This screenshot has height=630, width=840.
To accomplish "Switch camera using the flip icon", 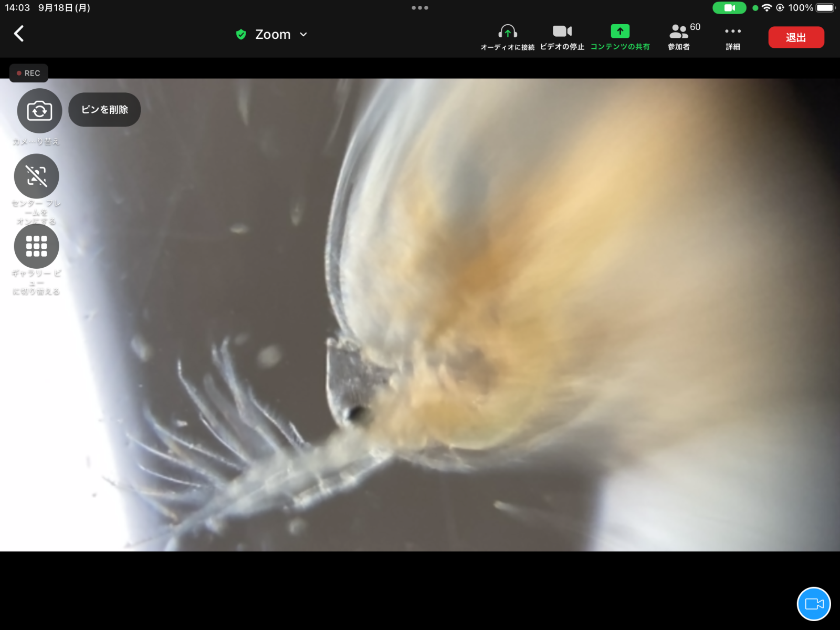I will tap(39, 111).
